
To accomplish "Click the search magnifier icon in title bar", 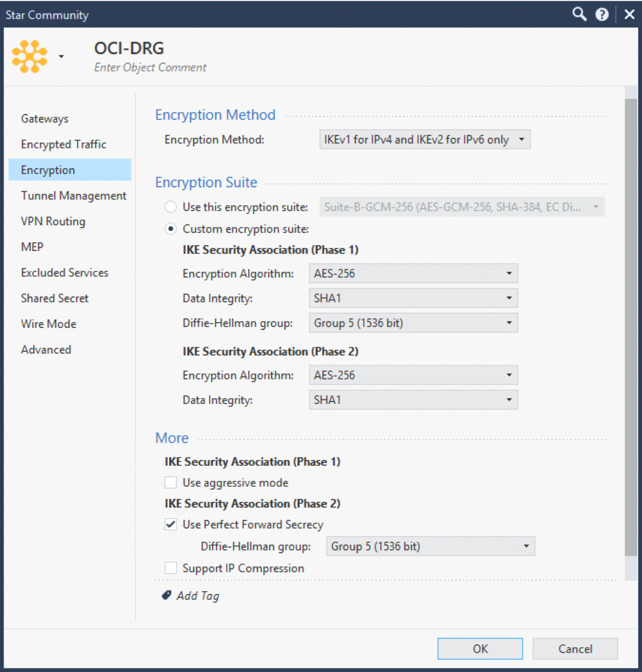I will click(579, 15).
